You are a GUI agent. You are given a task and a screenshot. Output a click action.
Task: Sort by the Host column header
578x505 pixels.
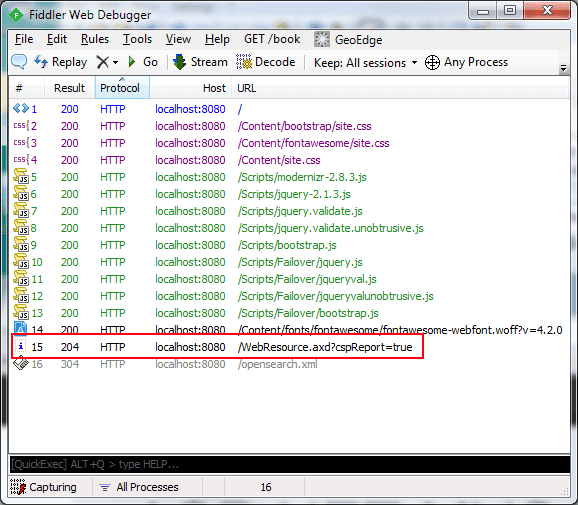coord(191,88)
